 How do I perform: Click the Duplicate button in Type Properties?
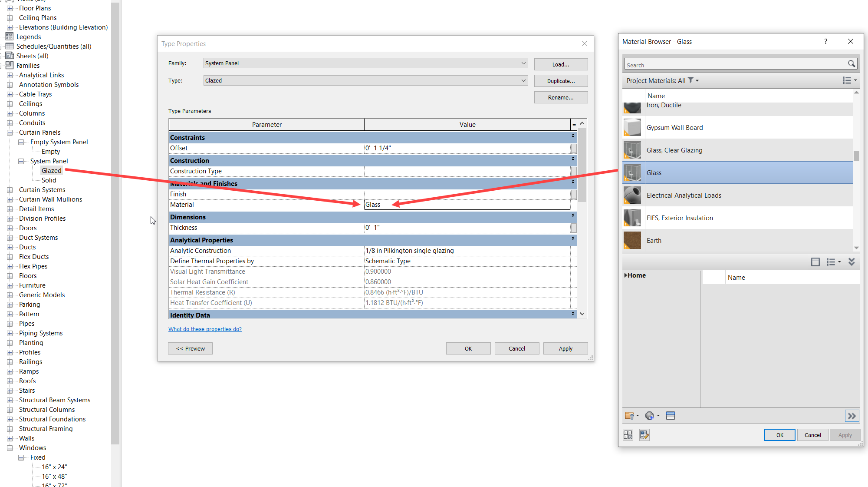point(561,80)
